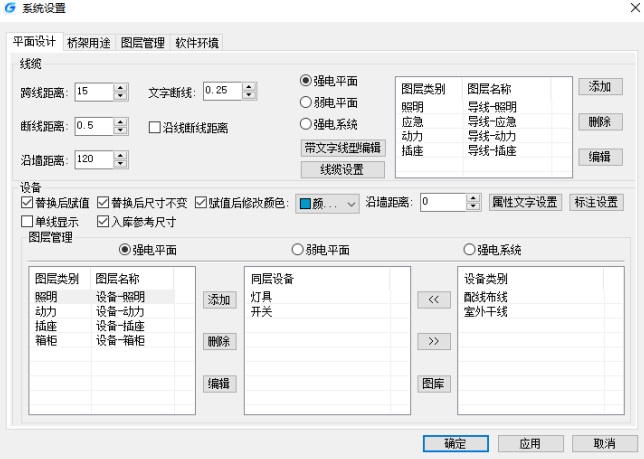The image size is (644, 459).
Task: Close the 系统设置 dialog
Action: tap(635, 8)
